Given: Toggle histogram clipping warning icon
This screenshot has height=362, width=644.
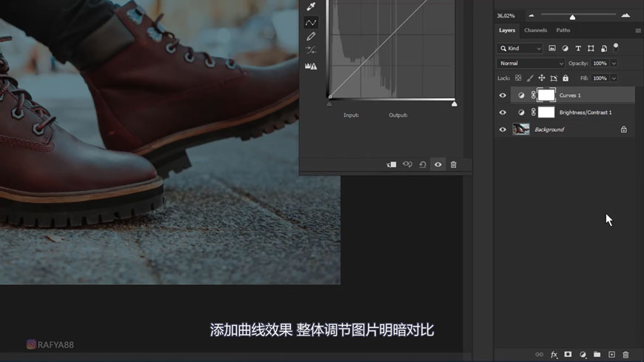Looking at the screenshot, I should (311, 66).
